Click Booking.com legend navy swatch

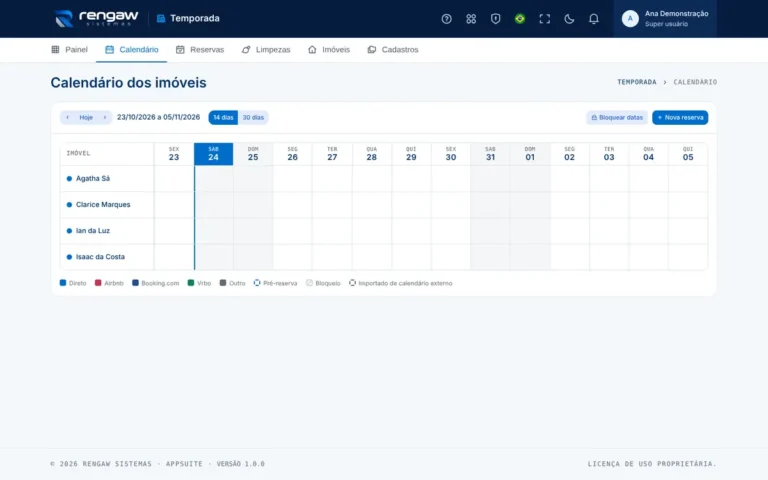point(135,283)
